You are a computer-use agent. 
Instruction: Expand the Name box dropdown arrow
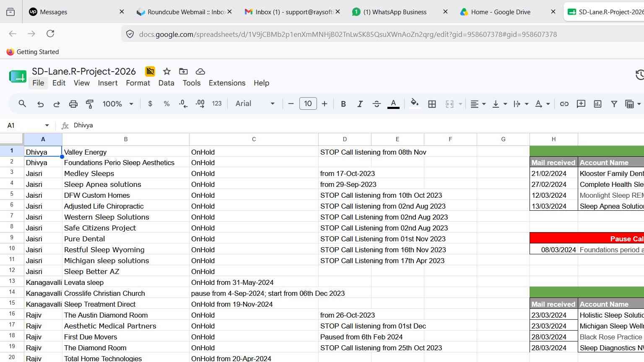pos(47,125)
